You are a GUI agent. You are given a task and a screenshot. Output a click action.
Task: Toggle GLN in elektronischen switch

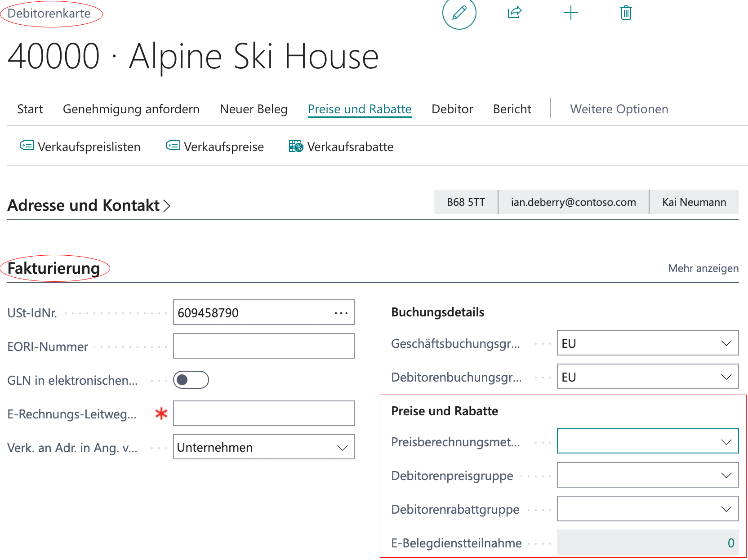(x=191, y=380)
